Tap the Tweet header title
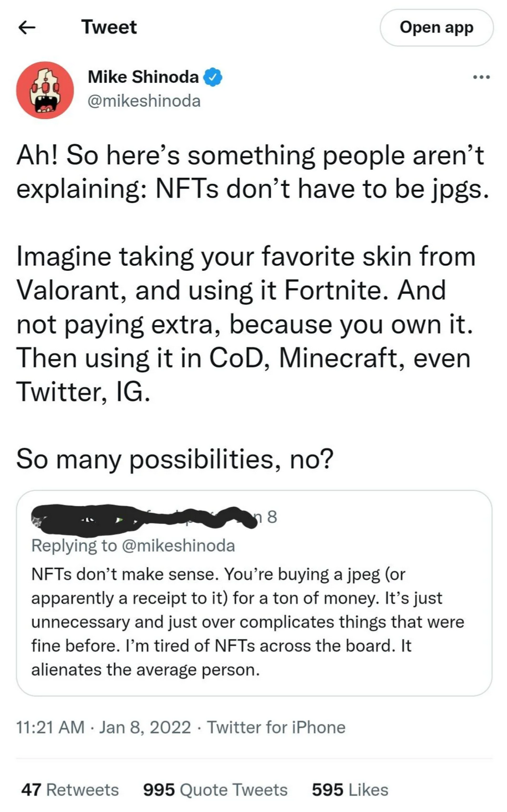This screenshot has width=507, height=812. point(109,27)
